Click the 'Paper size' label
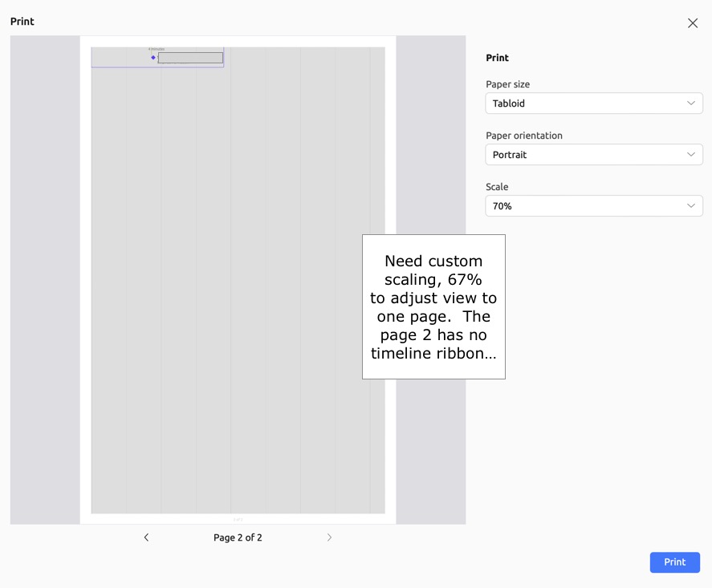712x588 pixels. (x=508, y=84)
